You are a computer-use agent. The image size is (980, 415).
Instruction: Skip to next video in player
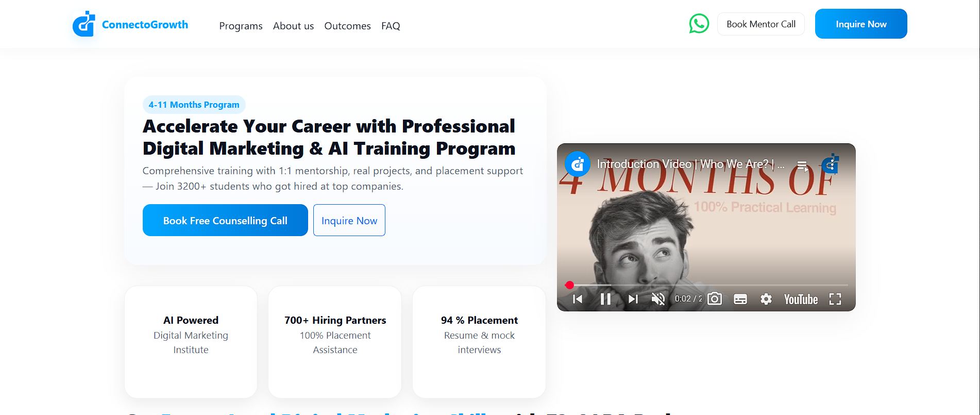(x=633, y=299)
